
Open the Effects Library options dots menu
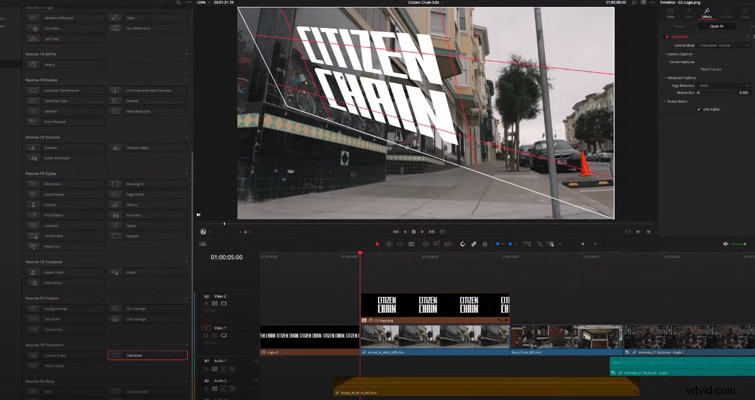(188, 2)
